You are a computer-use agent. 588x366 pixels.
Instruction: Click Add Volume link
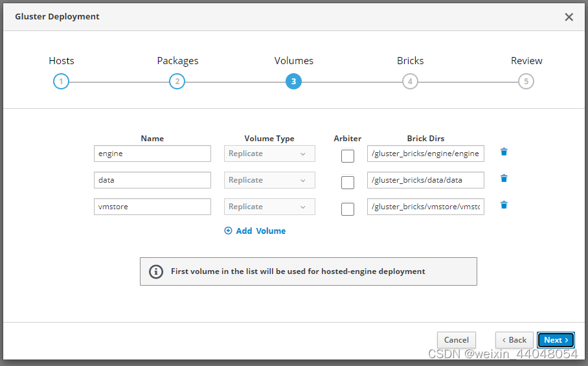tap(255, 231)
